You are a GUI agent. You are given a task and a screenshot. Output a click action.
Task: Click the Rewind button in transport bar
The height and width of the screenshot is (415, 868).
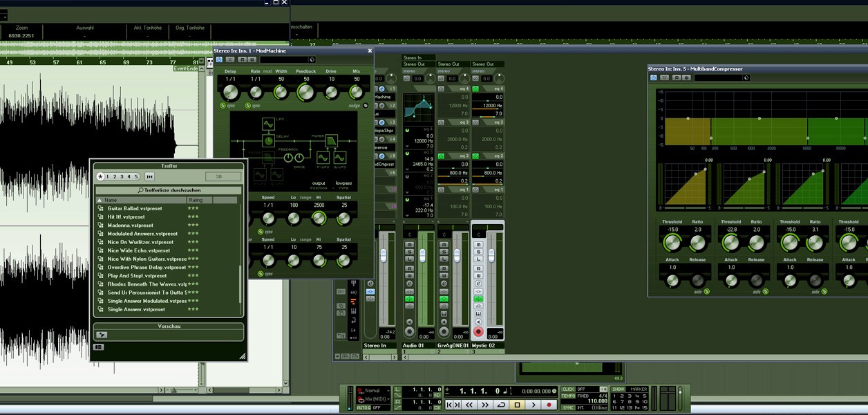[469, 405]
